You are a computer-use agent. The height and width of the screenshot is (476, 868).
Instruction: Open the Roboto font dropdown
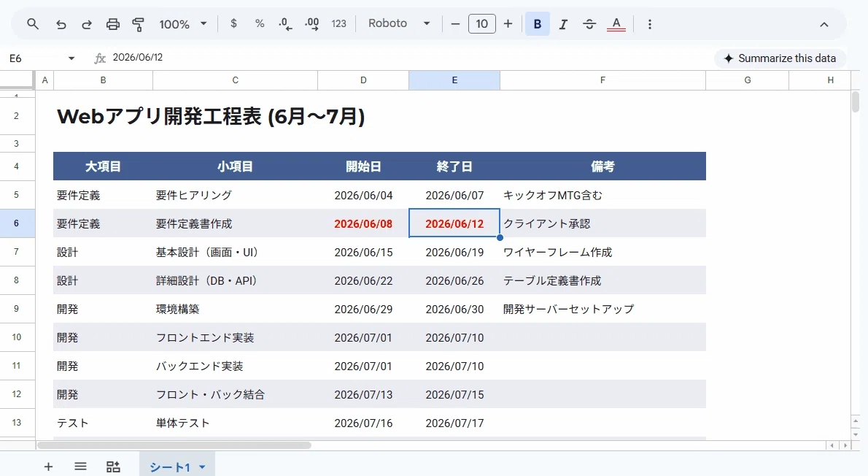pos(399,23)
